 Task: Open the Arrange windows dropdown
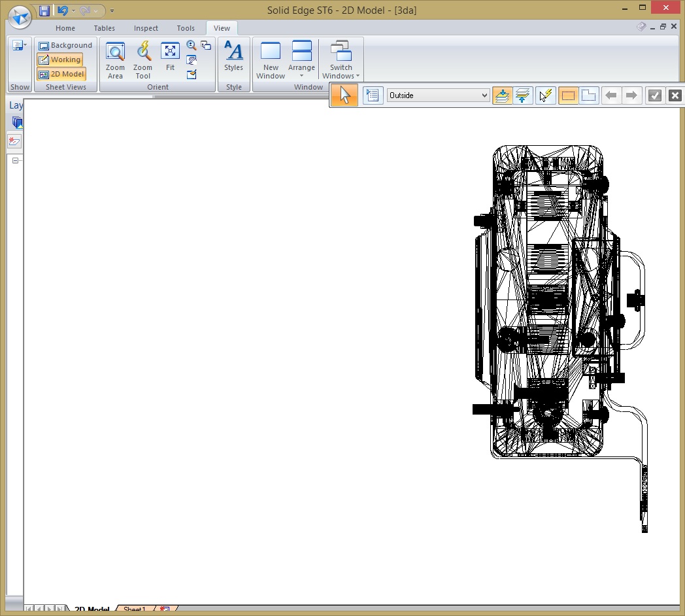[301, 59]
